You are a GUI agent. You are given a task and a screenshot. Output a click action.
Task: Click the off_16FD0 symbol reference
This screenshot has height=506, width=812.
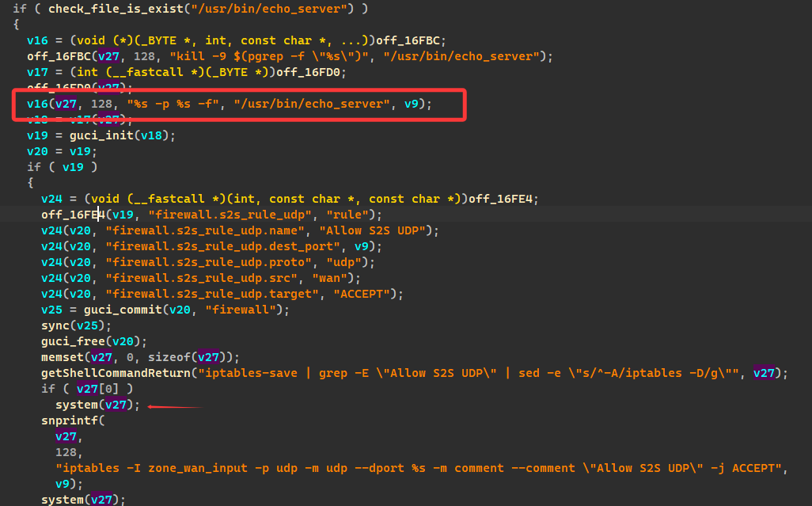tap(312, 72)
